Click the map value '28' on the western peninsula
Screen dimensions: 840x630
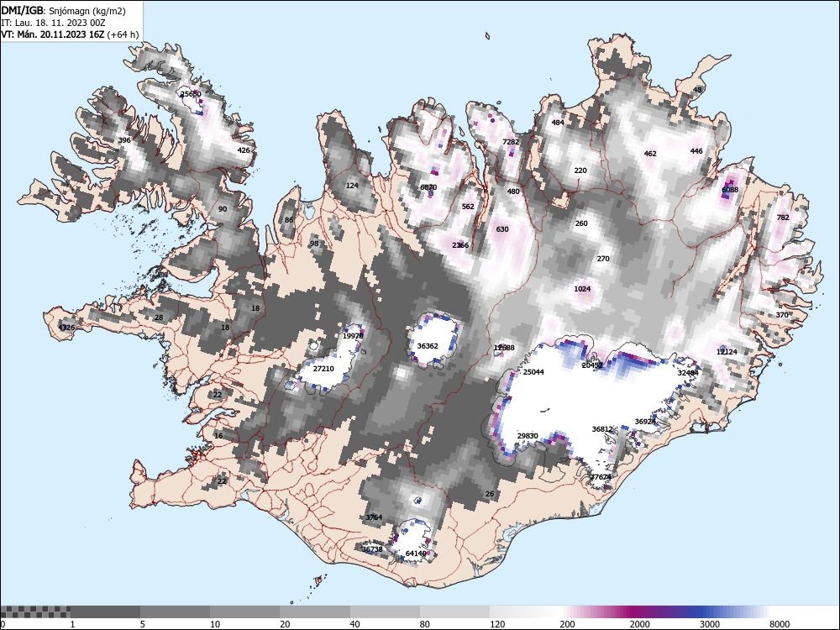pos(159,318)
